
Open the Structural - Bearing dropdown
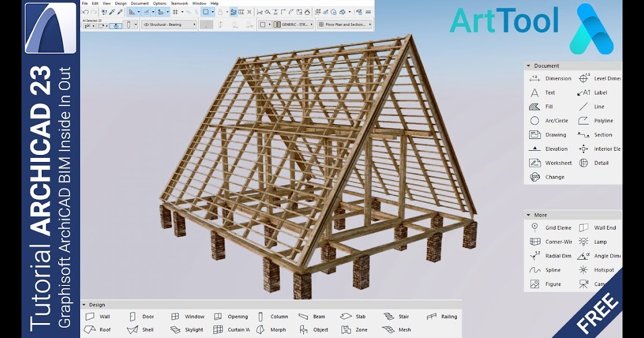[x=169, y=25]
